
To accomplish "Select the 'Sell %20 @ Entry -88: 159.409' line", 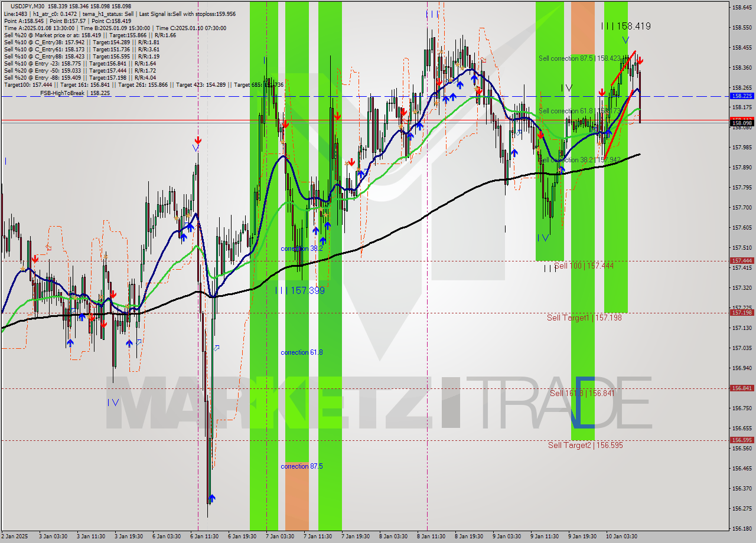I will pyautogui.click(x=80, y=78).
